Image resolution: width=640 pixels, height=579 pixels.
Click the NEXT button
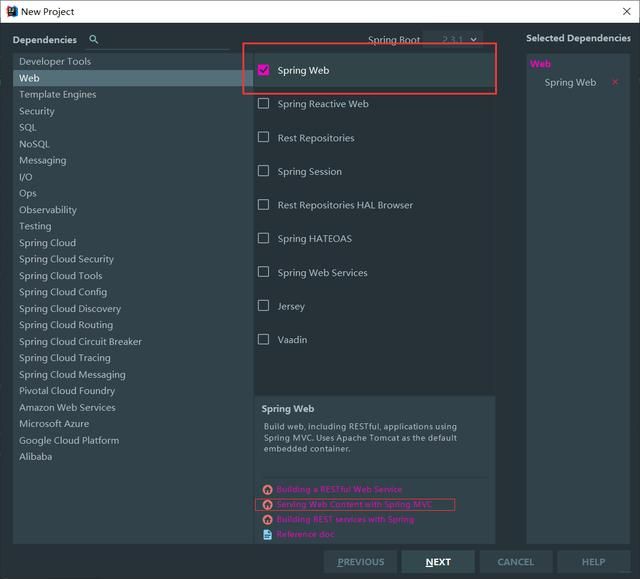pyautogui.click(x=438, y=562)
